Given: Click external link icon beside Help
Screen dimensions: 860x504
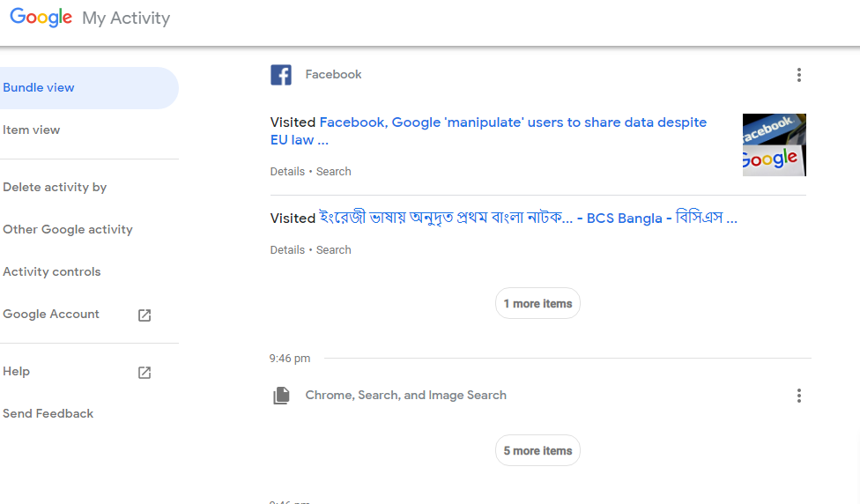Looking at the screenshot, I should (x=145, y=372).
